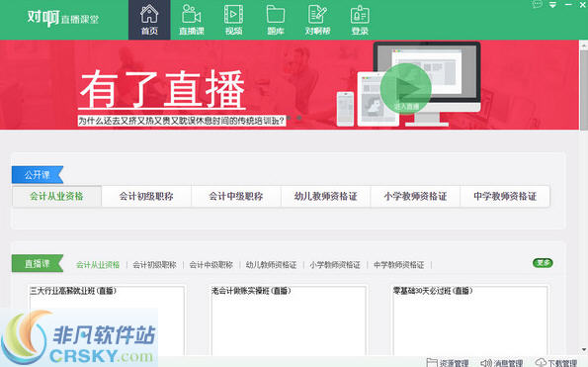Filter live classes by 会计从业资格 link

pos(98,265)
